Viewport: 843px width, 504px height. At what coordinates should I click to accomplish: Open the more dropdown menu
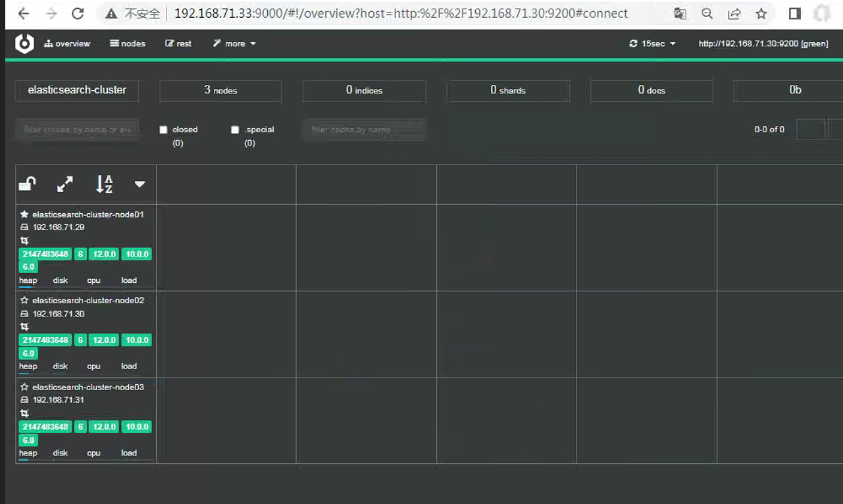[234, 43]
